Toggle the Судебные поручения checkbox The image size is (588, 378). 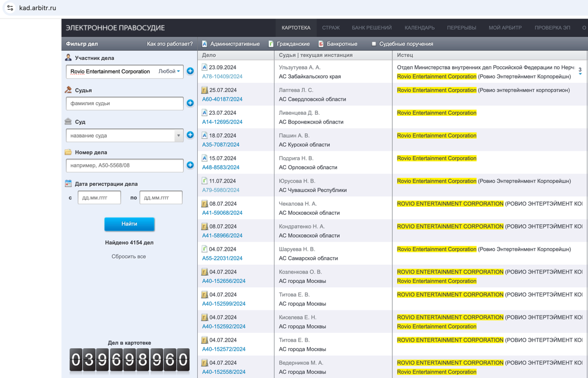coord(373,44)
